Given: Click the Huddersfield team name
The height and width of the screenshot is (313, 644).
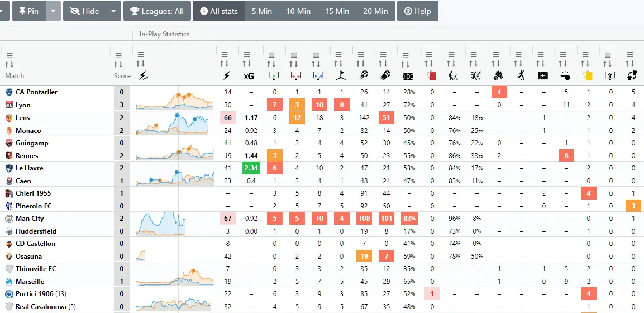Looking at the screenshot, I should [x=36, y=231].
